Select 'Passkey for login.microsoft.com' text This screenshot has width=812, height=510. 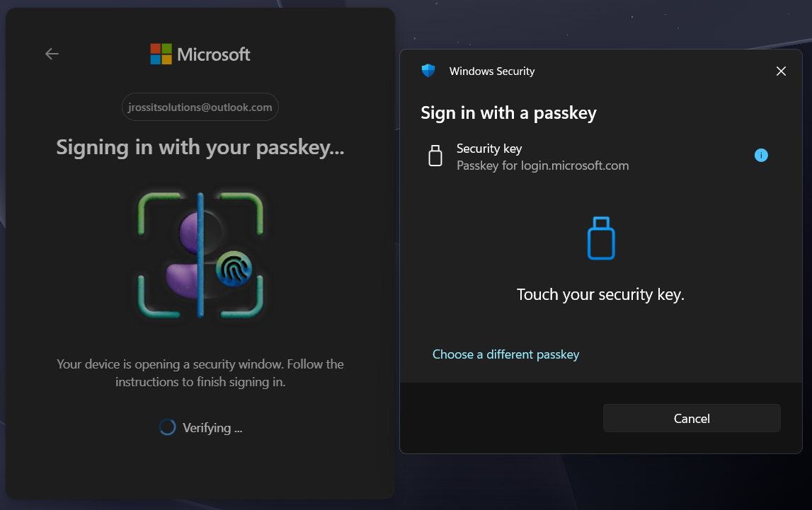point(543,166)
